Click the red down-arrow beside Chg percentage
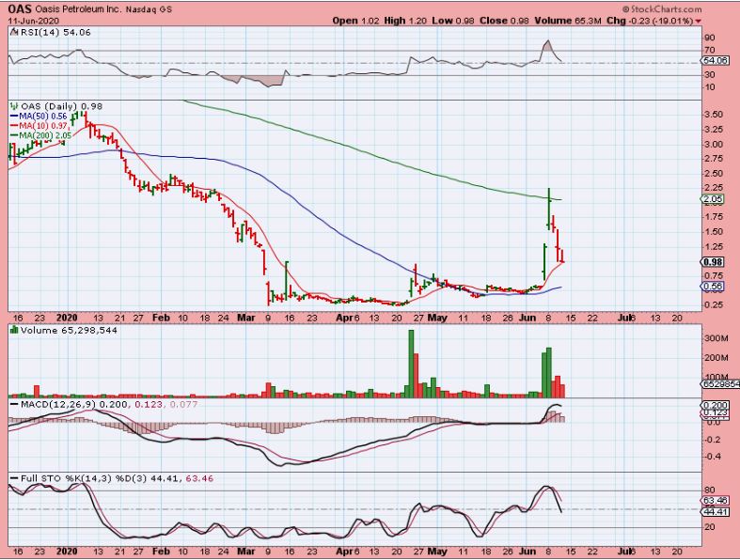This screenshot has width=740, height=560. click(698, 21)
